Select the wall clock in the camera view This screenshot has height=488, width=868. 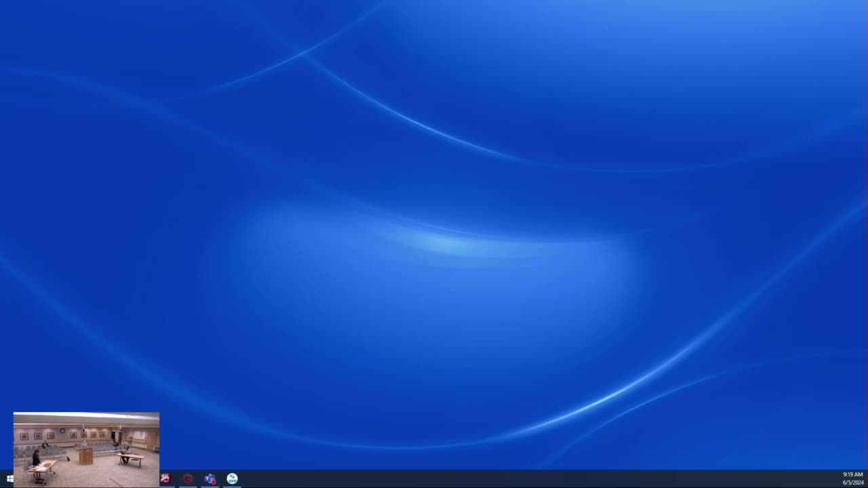pyautogui.click(x=62, y=430)
